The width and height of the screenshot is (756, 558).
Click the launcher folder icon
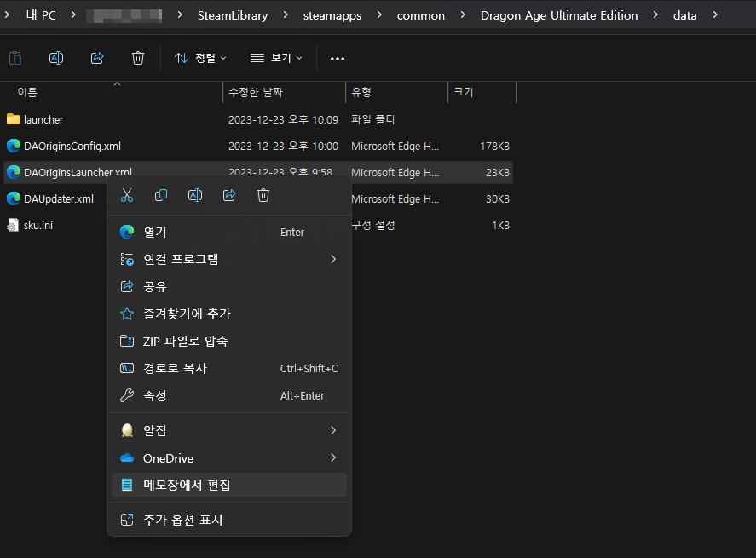click(14, 119)
